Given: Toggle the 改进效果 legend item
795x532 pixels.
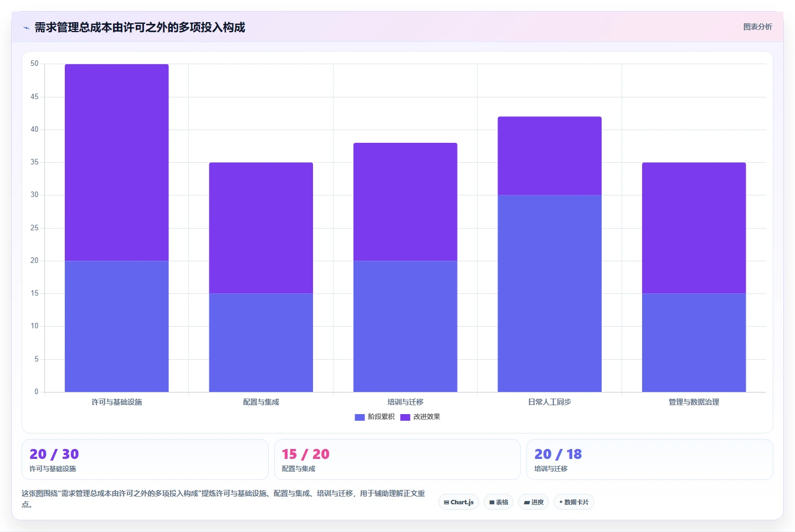Looking at the screenshot, I should pos(420,417).
